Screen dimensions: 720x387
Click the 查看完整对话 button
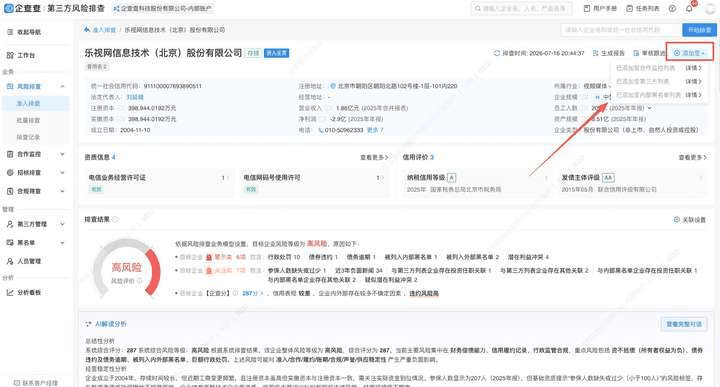[x=684, y=324]
